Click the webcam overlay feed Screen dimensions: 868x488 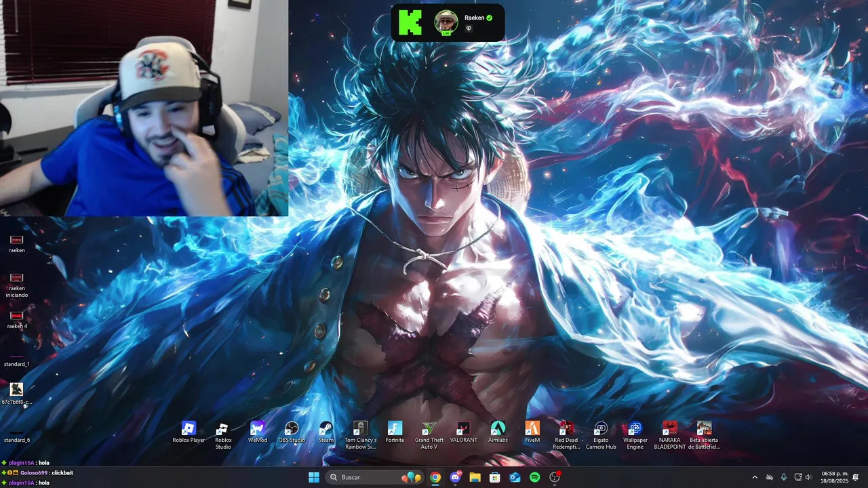tap(144, 108)
